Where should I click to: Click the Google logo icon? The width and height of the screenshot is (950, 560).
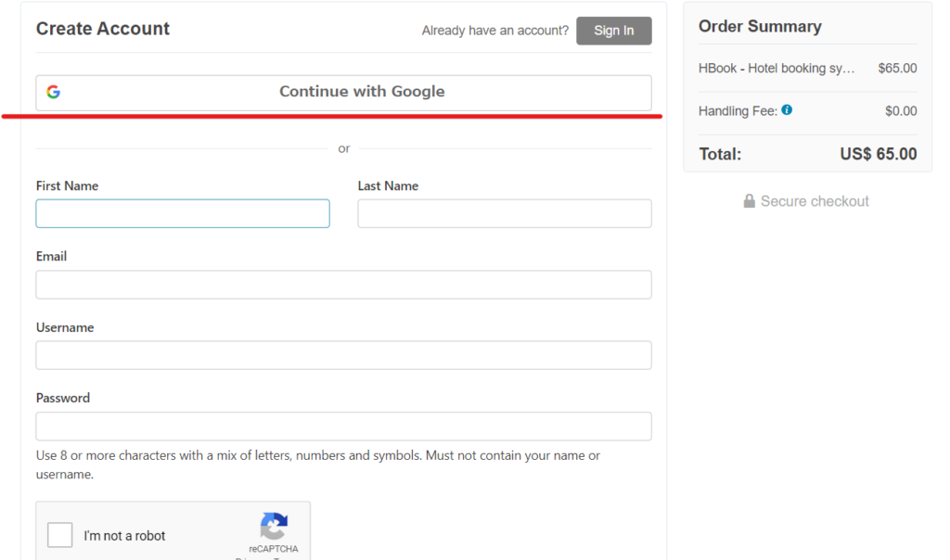[54, 92]
